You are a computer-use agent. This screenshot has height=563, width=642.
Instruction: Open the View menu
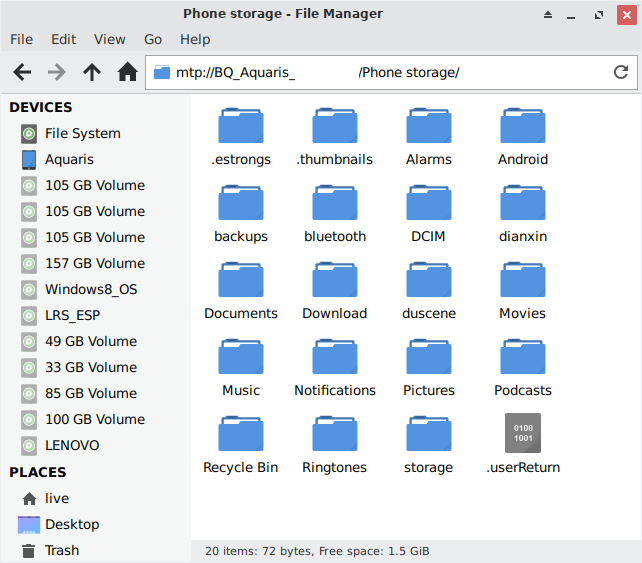[109, 39]
